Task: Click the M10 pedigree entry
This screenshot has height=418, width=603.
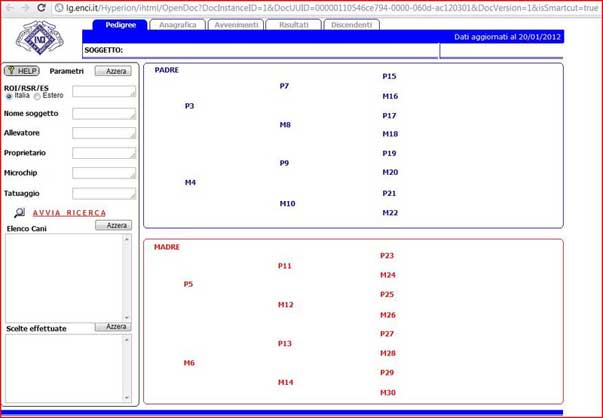Action: (x=287, y=203)
